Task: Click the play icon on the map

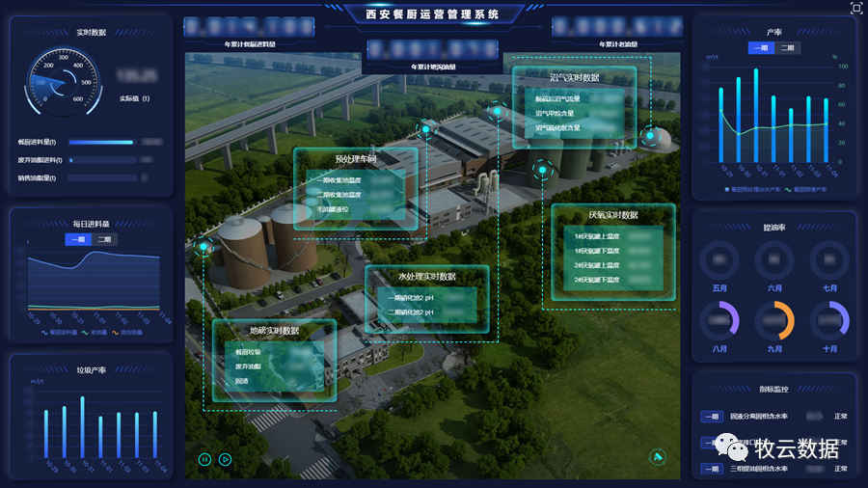Action: point(225,460)
